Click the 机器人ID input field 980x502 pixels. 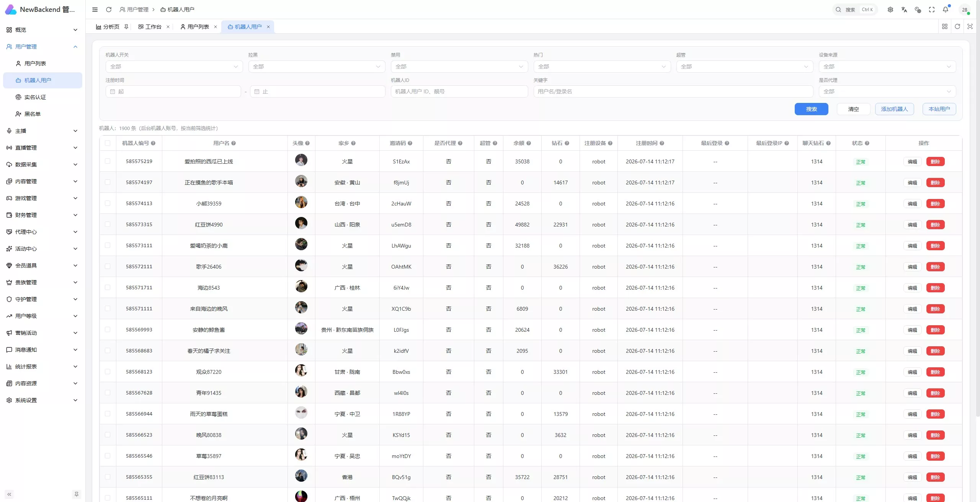(459, 91)
